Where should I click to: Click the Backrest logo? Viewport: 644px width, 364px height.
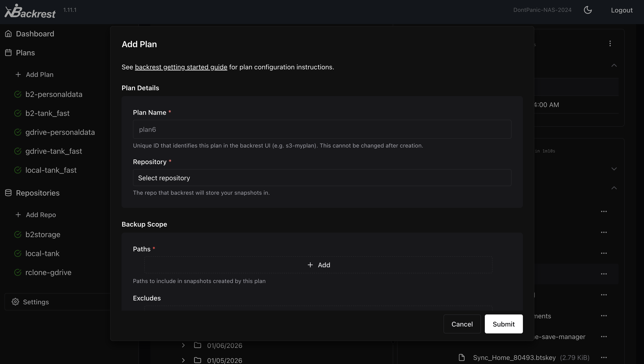click(30, 11)
